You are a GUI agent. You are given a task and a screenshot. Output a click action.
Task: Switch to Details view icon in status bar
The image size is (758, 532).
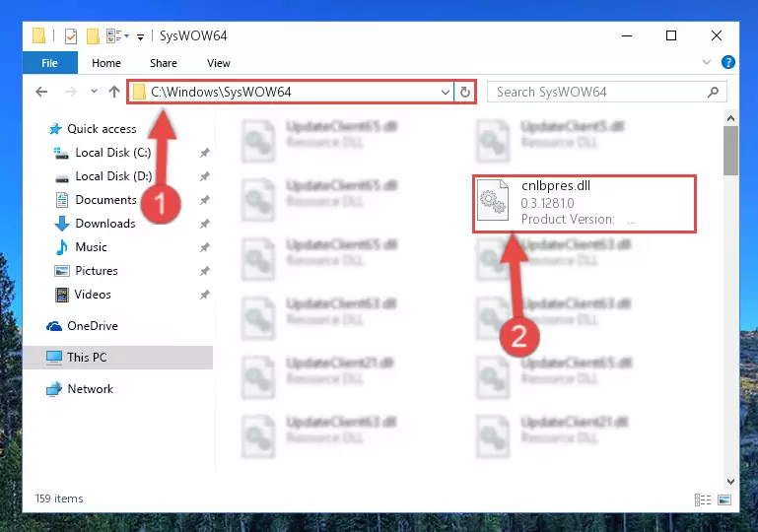tap(703, 499)
